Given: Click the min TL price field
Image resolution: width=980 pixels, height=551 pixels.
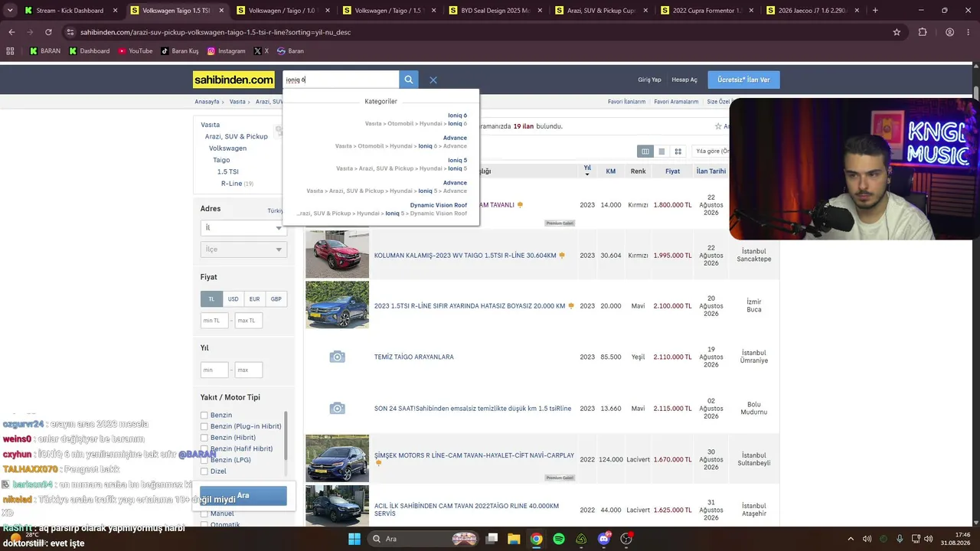Looking at the screenshot, I should tap(214, 321).
